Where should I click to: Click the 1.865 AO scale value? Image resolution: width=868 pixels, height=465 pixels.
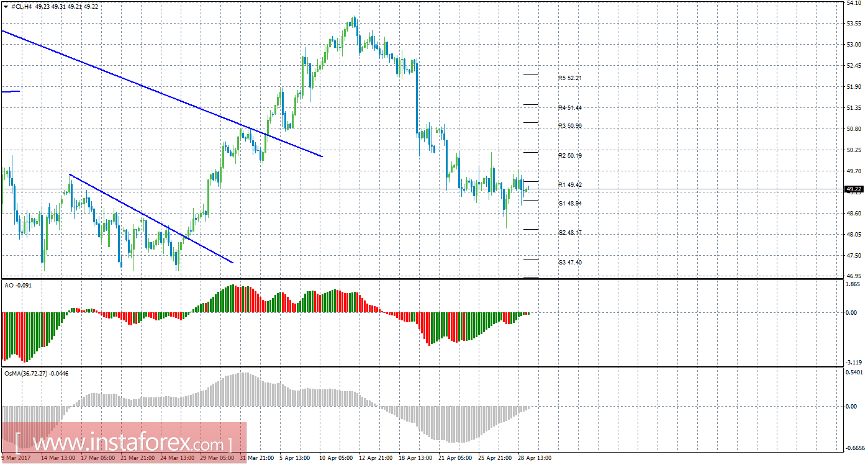tap(852, 284)
